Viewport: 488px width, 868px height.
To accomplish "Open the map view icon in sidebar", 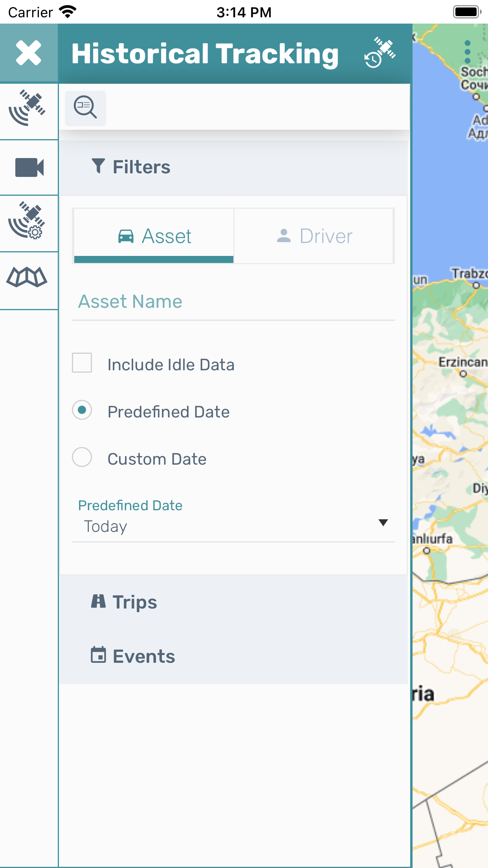I will point(27,278).
